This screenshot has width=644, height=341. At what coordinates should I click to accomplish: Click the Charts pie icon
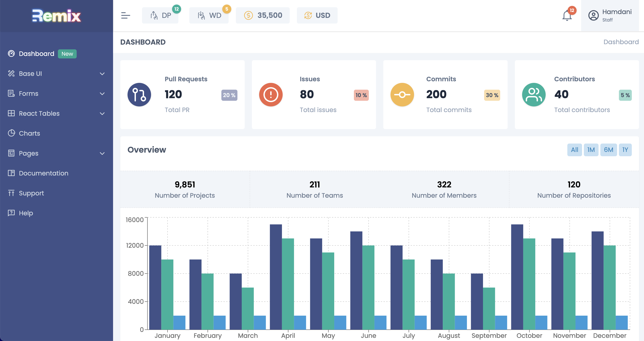(11, 133)
